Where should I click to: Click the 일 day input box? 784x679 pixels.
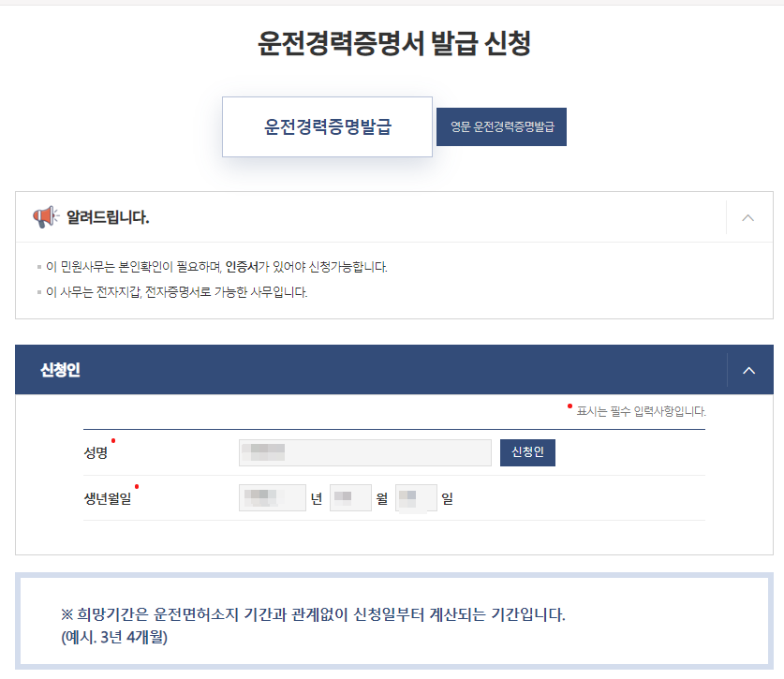point(416,497)
